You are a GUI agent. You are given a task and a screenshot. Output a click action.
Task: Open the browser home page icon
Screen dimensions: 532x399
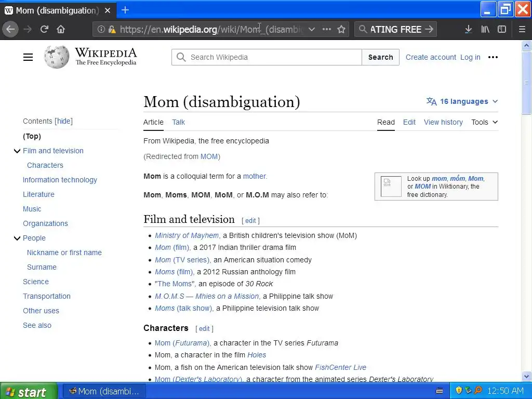coord(61,29)
